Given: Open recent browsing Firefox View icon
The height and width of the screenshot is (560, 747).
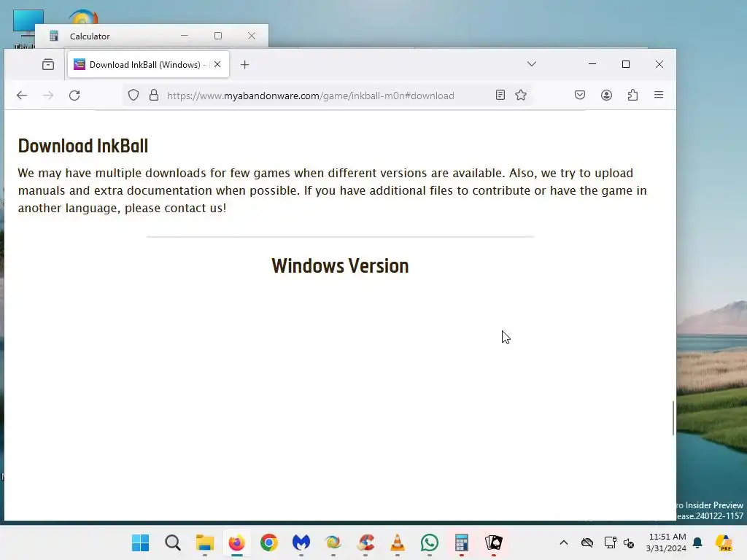Looking at the screenshot, I should tap(48, 64).
